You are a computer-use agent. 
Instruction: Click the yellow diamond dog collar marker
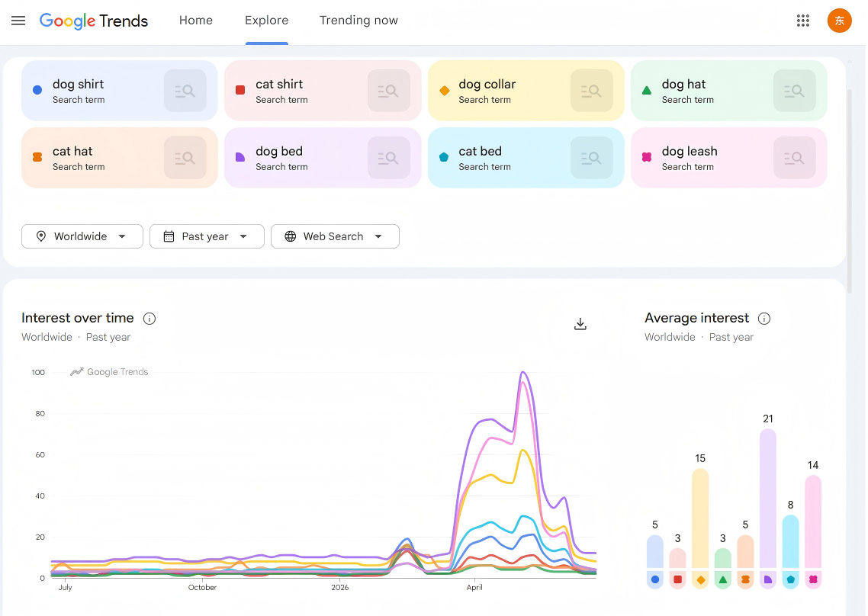click(x=444, y=90)
